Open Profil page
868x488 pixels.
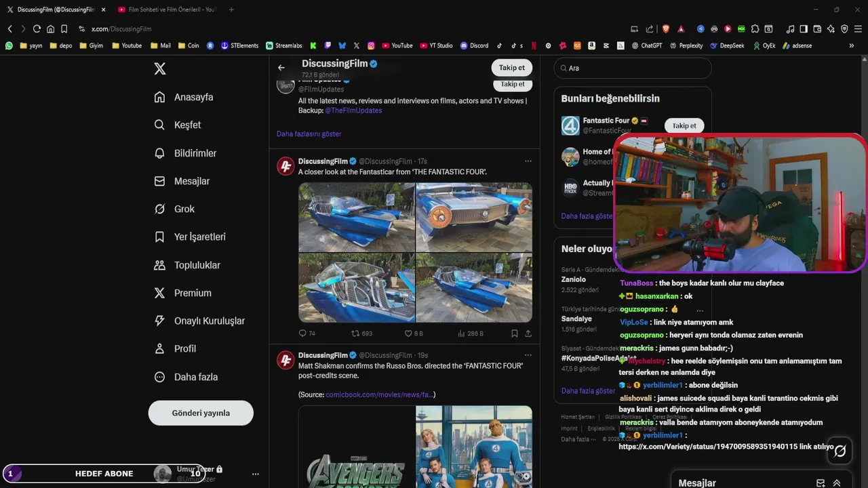tap(175, 348)
